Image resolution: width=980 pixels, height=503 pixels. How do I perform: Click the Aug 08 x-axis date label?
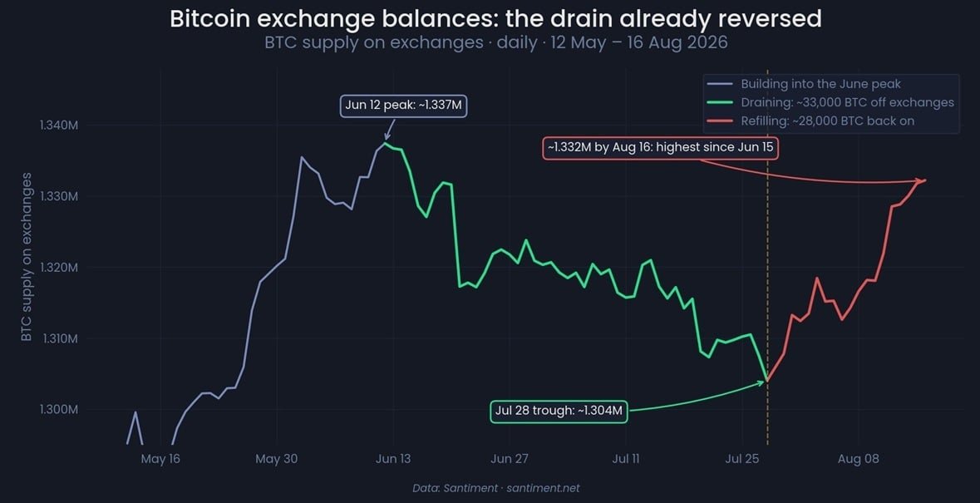pos(858,459)
